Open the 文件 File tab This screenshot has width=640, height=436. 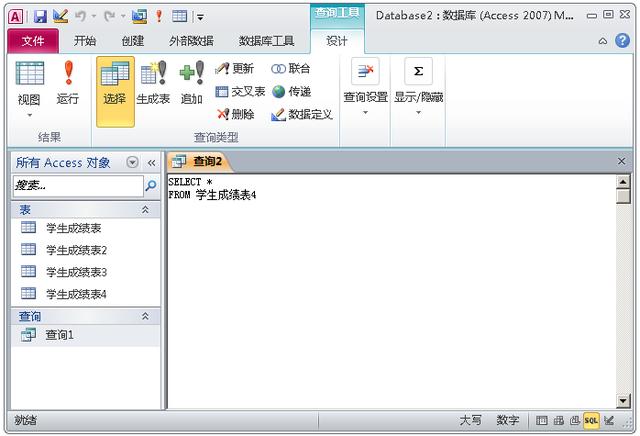coord(33,41)
